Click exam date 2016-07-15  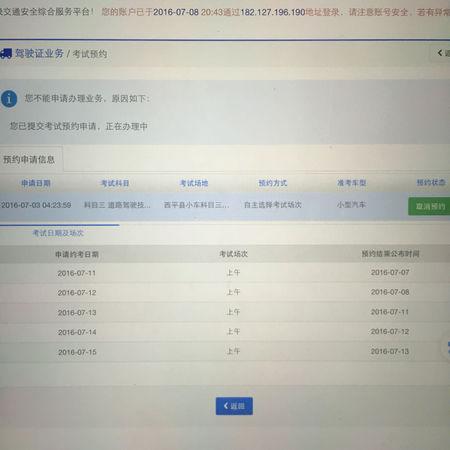click(77, 352)
